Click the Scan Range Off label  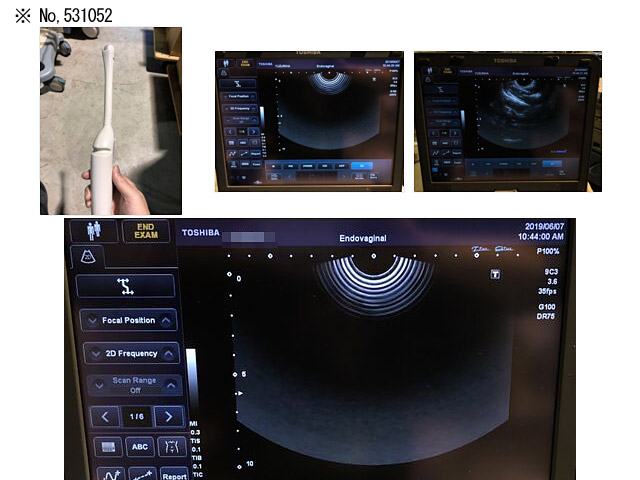(134, 385)
